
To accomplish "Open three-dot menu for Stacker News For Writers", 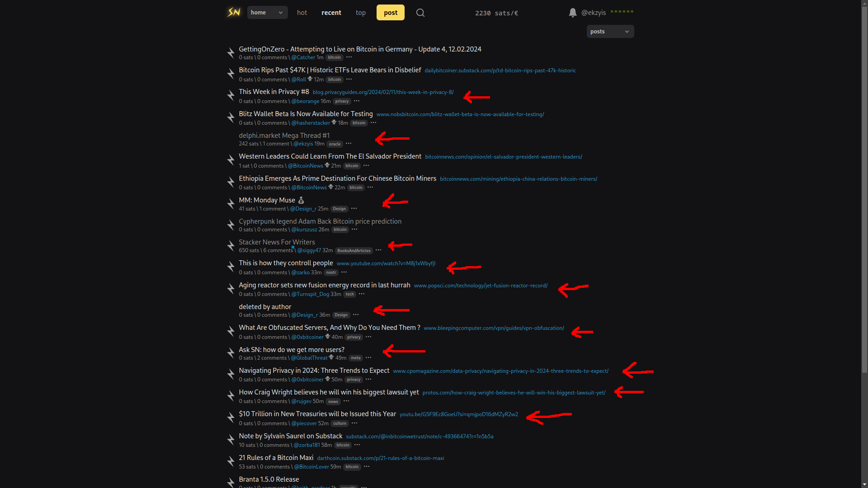I will [x=378, y=250].
